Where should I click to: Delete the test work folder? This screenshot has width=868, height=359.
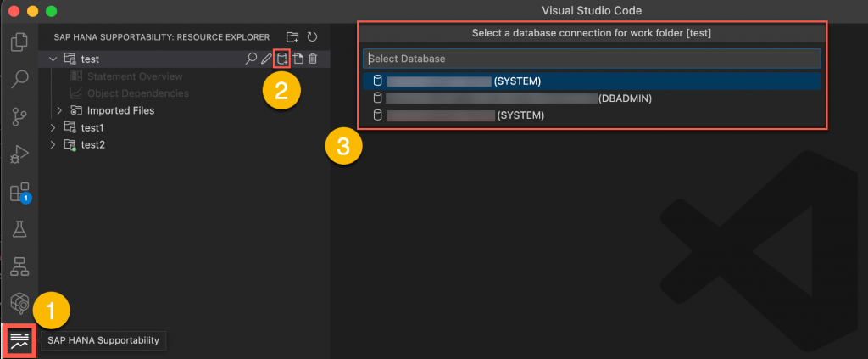pyautogui.click(x=313, y=58)
